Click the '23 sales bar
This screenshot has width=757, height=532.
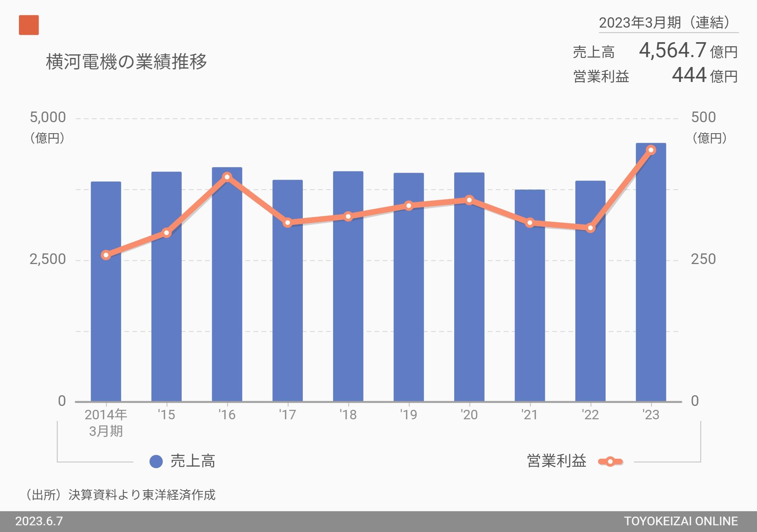pos(651,272)
